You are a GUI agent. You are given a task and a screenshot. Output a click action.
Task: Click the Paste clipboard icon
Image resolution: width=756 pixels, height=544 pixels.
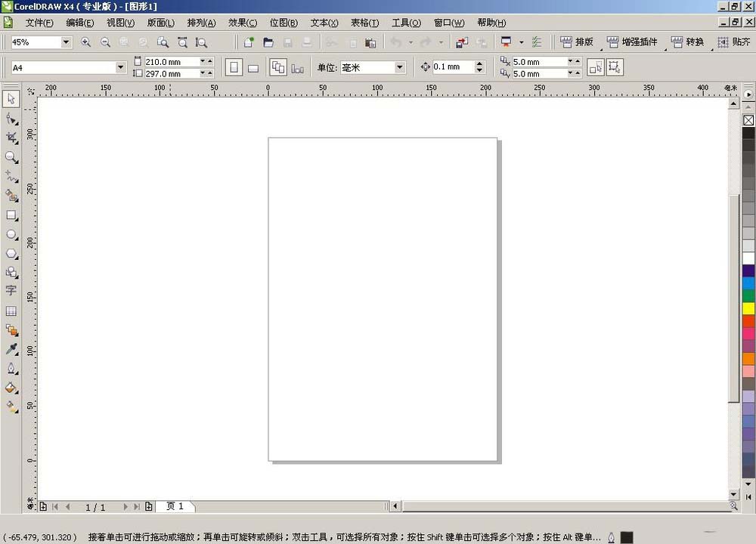[x=370, y=42]
